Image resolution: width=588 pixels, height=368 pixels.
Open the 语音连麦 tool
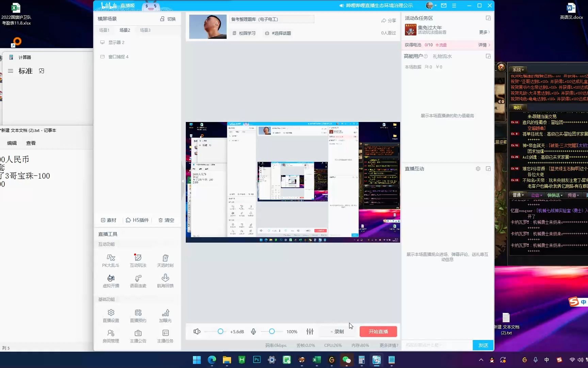138,281
